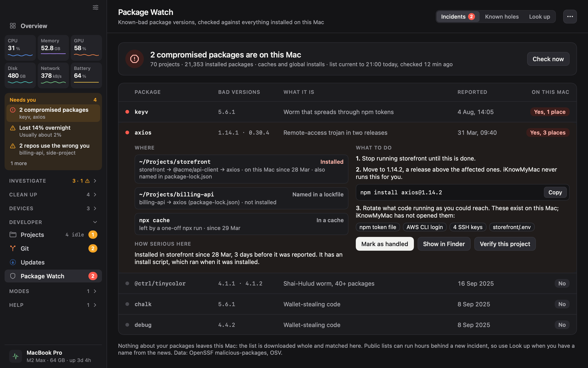Open the ~/Projects/storefront location card
The width and height of the screenshot is (588, 368).
[241, 169]
